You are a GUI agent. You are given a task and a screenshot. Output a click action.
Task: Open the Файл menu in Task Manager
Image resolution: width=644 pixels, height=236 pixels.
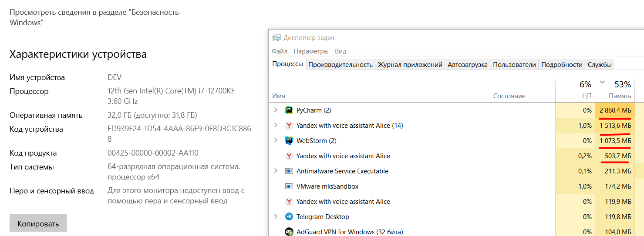[279, 51]
